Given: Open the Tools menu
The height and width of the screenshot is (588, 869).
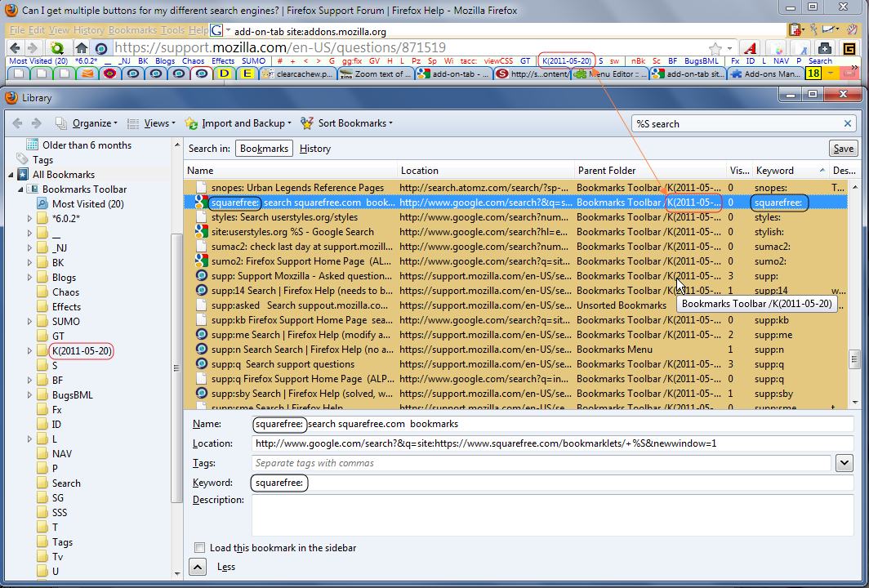Looking at the screenshot, I should (x=173, y=30).
